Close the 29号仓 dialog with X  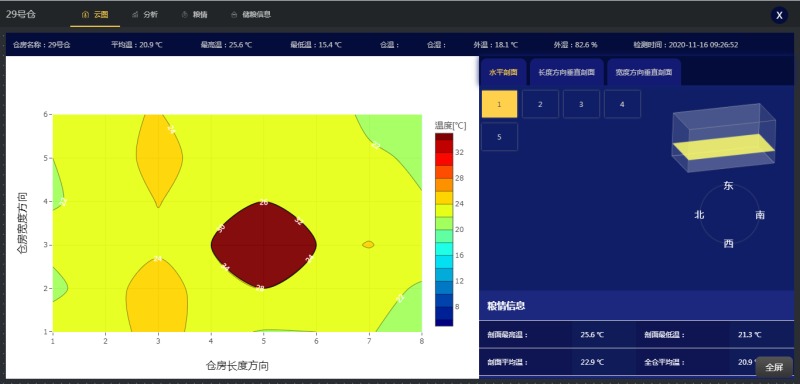click(x=779, y=15)
